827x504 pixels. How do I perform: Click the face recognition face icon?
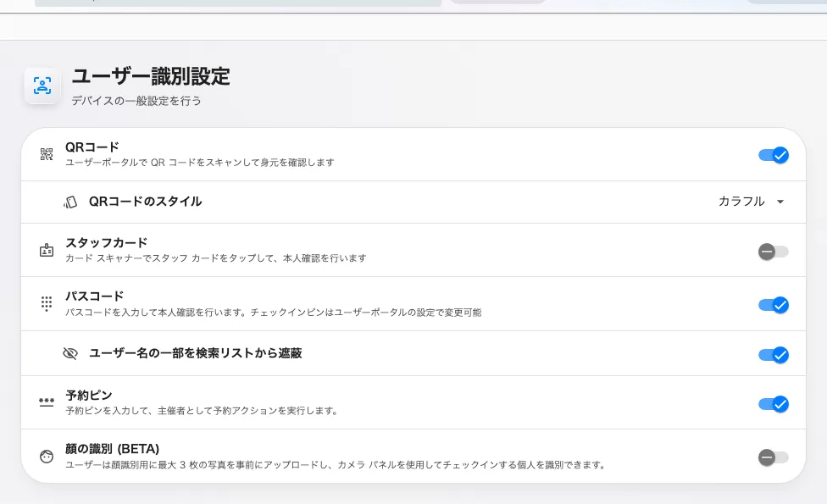coord(47,457)
